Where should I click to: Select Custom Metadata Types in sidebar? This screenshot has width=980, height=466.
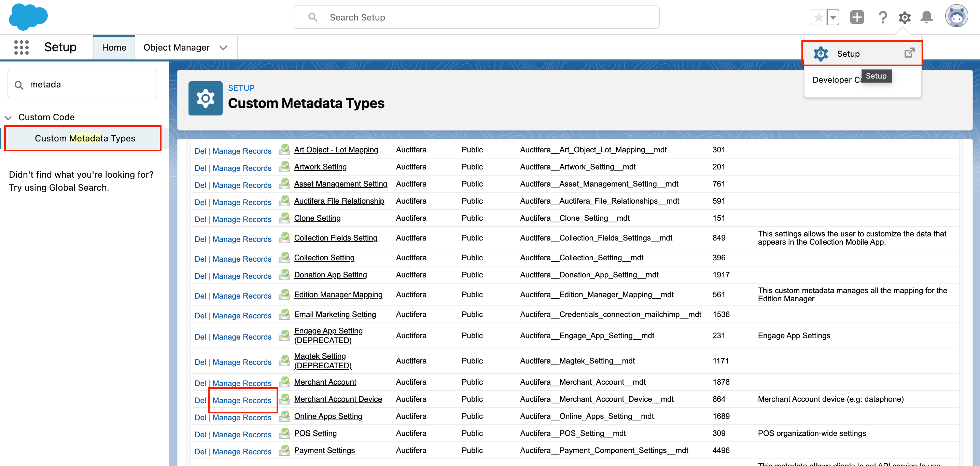pyautogui.click(x=85, y=138)
